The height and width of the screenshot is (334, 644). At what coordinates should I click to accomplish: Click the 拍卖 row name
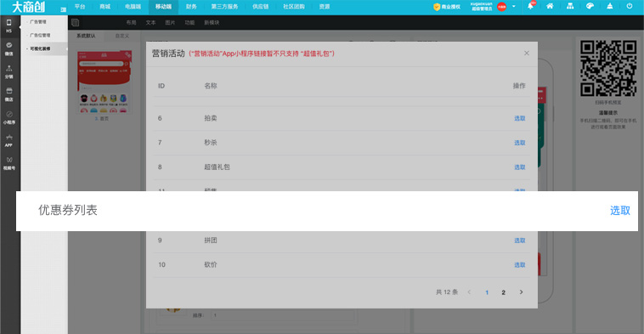click(211, 118)
